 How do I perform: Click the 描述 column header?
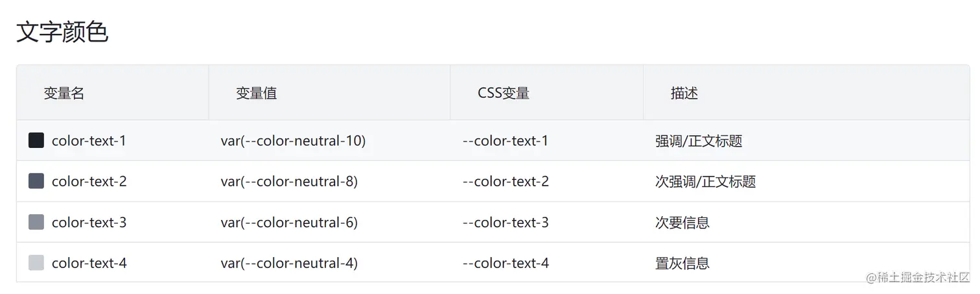tap(684, 93)
